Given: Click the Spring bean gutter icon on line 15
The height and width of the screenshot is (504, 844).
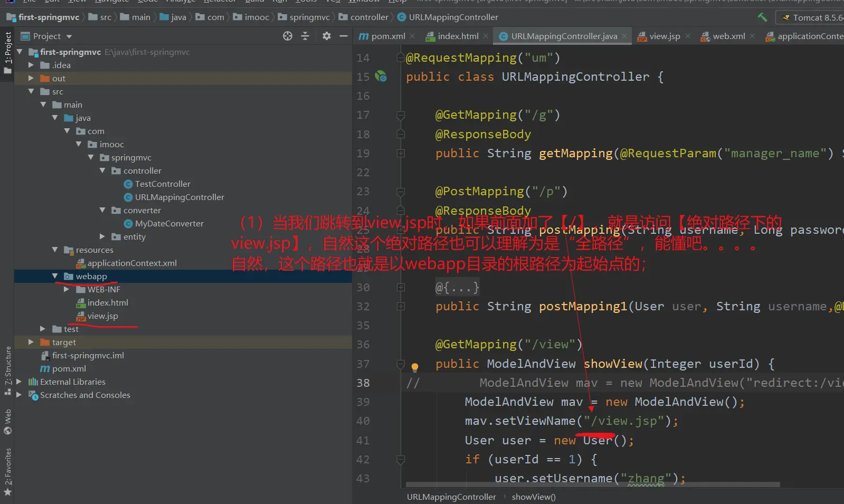Looking at the screenshot, I should (381, 77).
